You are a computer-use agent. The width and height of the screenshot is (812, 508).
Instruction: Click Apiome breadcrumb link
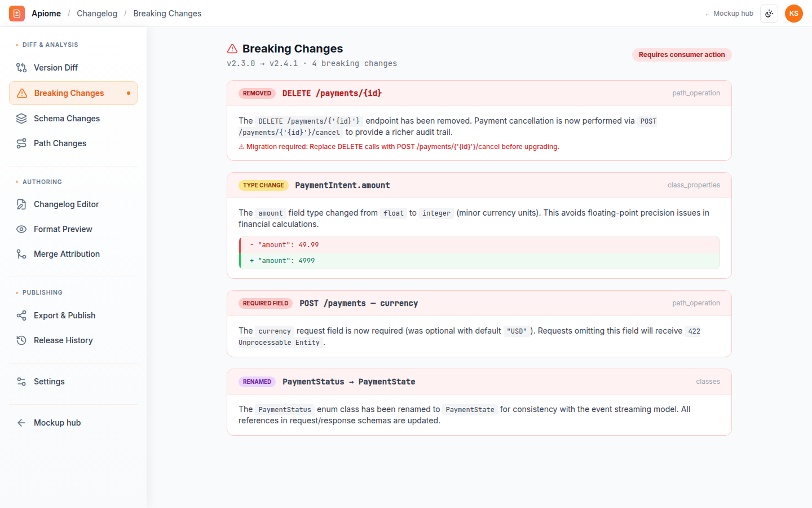tap(46, 14)
